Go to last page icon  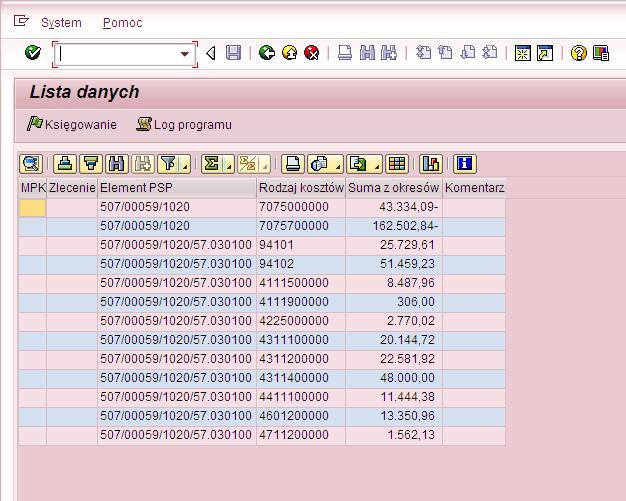pos(490,53)
